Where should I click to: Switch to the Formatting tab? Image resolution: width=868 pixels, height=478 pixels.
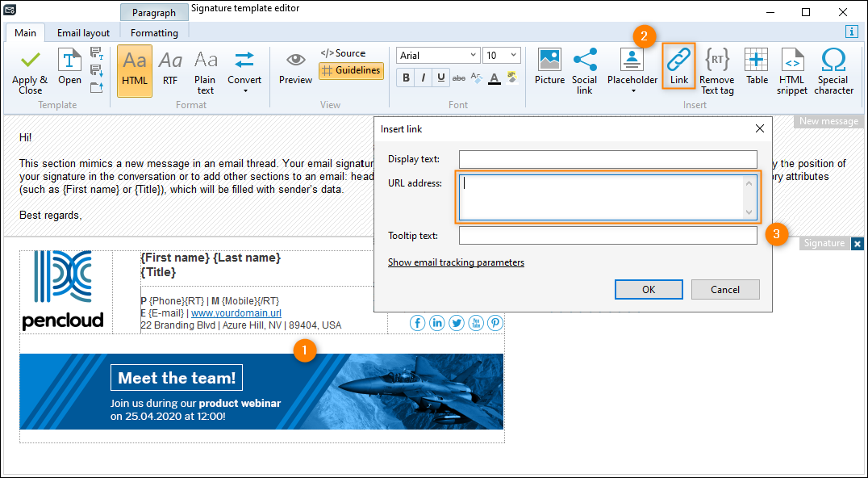coord(154,32)
